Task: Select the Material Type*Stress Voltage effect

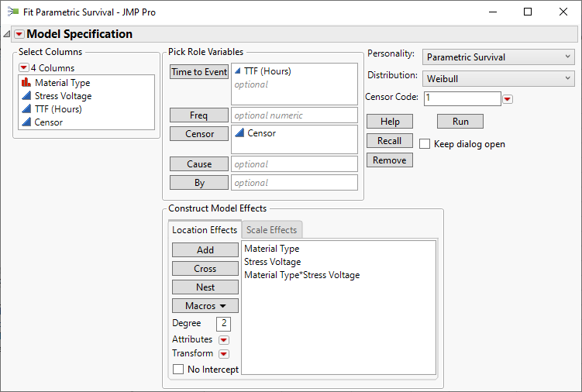Action: 301,275
